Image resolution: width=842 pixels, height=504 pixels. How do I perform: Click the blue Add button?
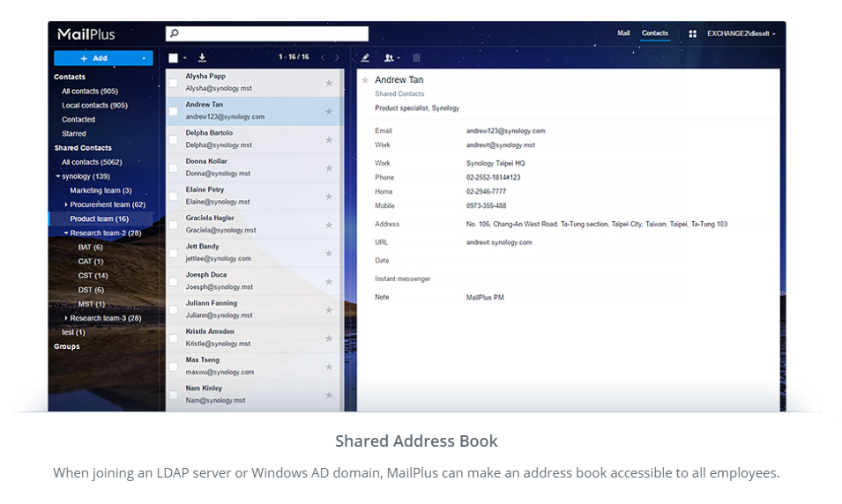click(104, 58)
